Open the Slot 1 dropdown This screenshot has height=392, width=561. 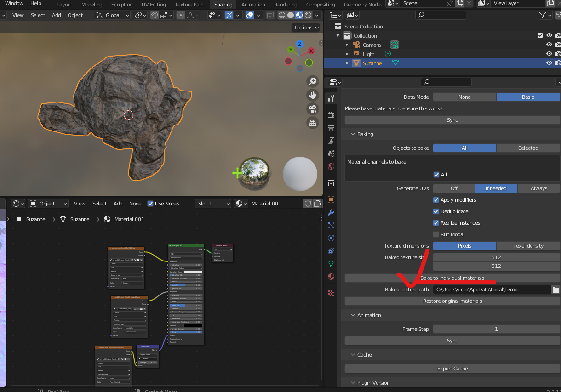pos(213,204)
